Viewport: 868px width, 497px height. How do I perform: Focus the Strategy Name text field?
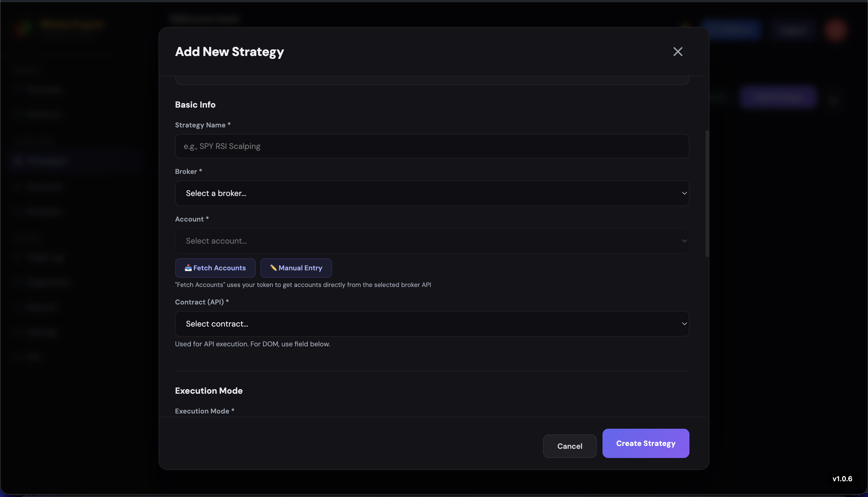tap(432, 146)
